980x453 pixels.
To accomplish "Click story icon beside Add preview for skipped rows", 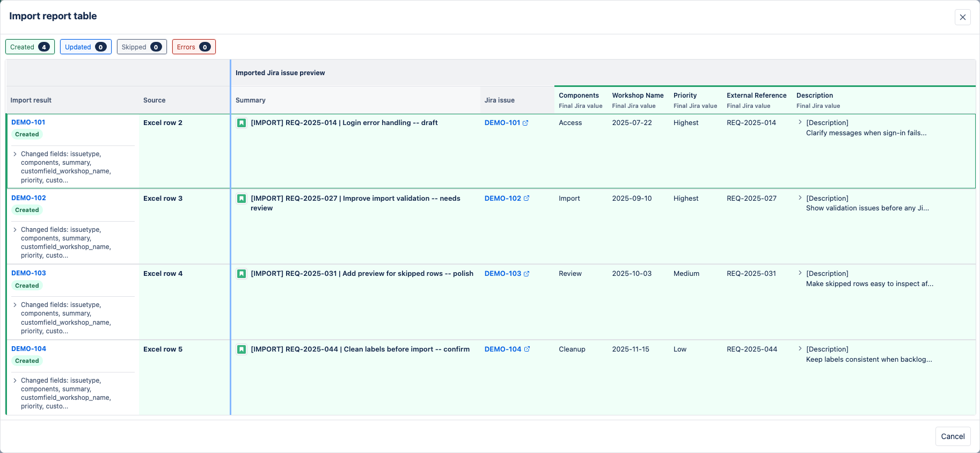I will (242, 274).
